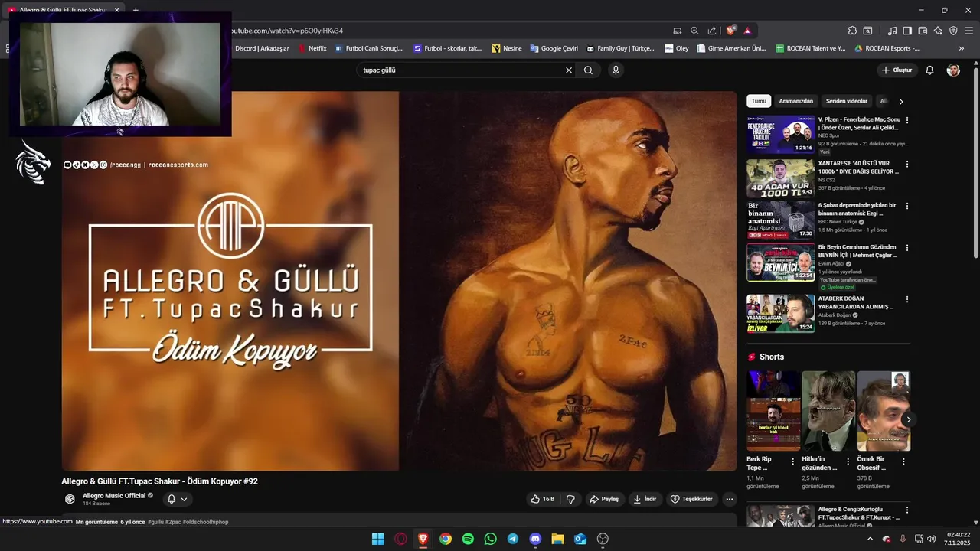
Task: Click the YouTube search magnifier button
Action: [588, 70]
